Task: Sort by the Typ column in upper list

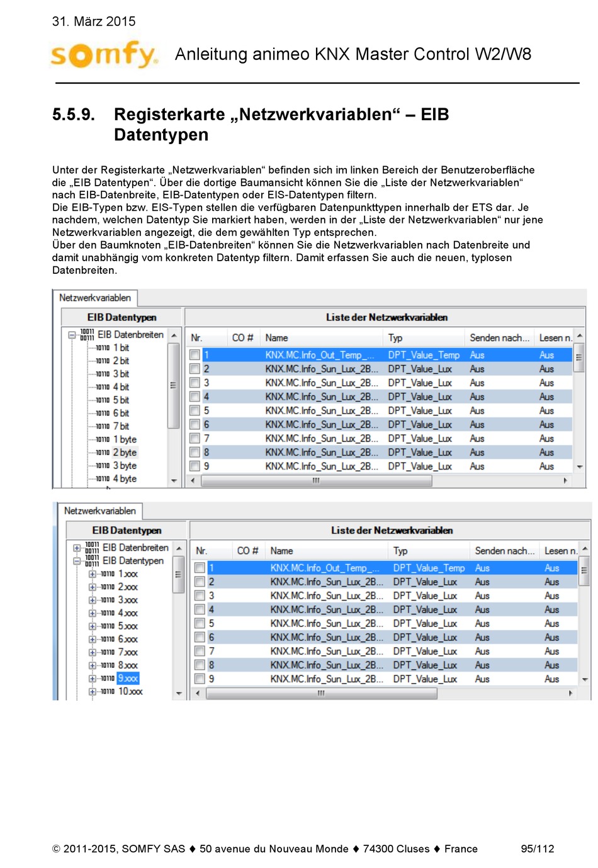Action: pos(424,338)
